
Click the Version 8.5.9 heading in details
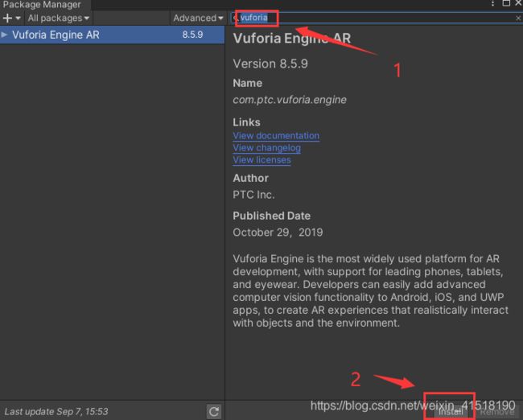coord(270,64)
